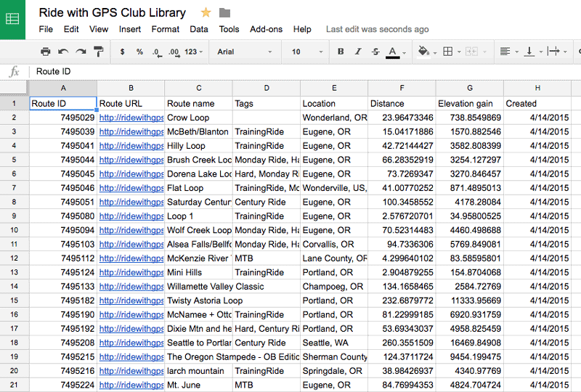Screen dimensions: 581x392
Task: Select the distance cell 100.3458552
Action: [x=402, y=202]
